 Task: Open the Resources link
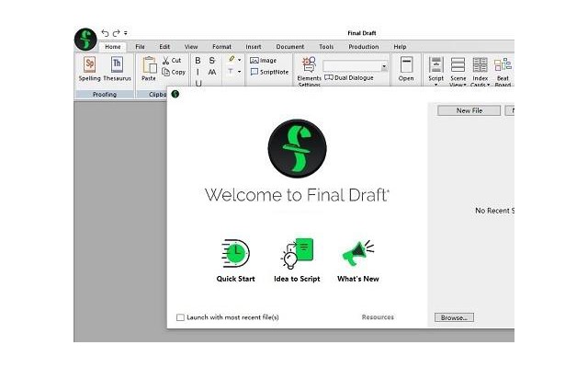(378, 317)
